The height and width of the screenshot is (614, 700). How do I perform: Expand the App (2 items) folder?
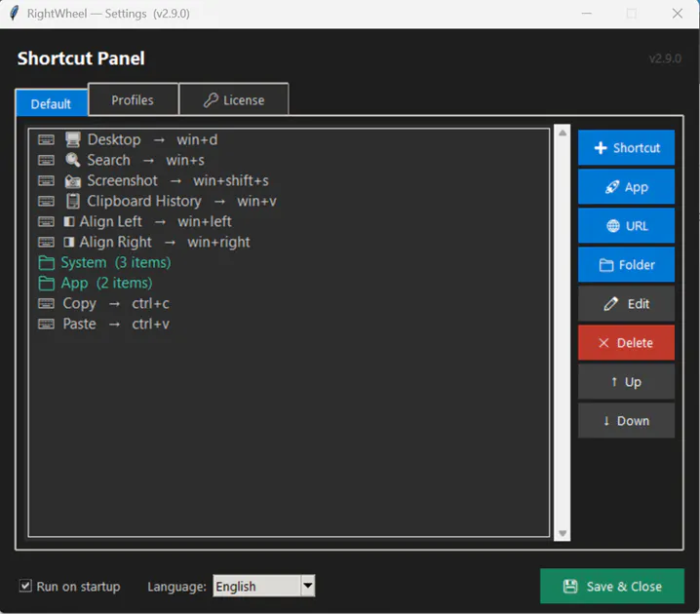click(x=96, y=284)
